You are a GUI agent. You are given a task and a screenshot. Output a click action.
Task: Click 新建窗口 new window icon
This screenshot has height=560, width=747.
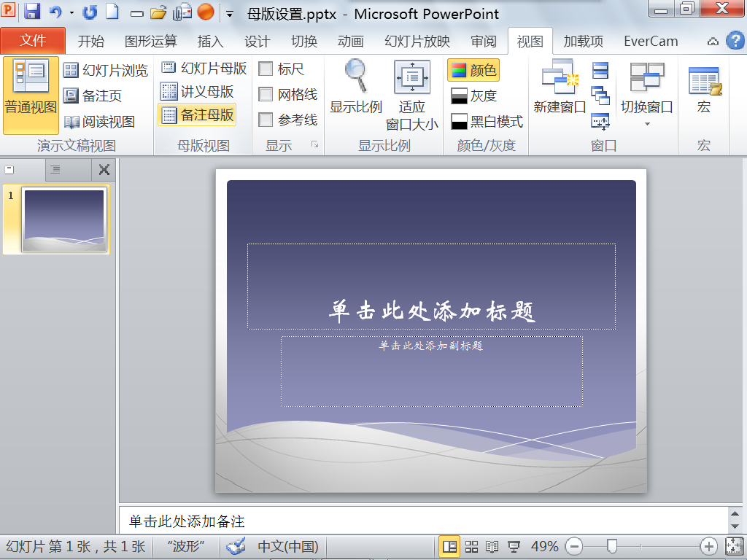point(560,76)
